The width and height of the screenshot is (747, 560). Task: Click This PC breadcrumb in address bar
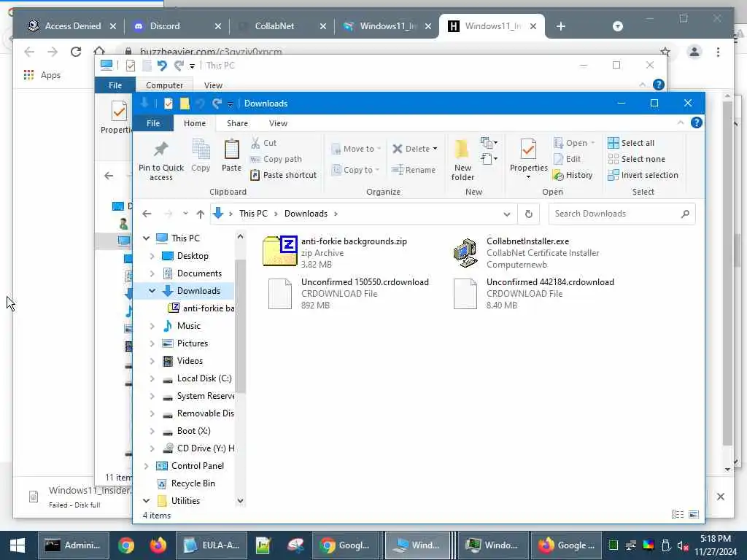253,214
